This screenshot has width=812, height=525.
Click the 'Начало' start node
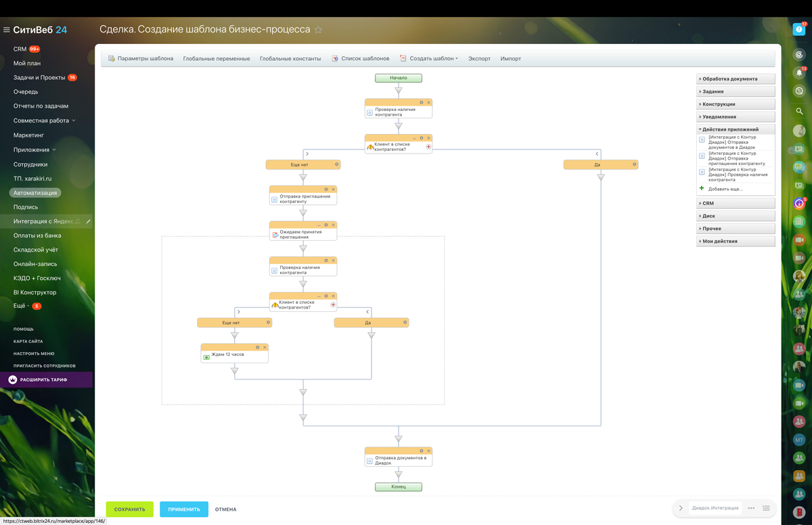[399, 78]
